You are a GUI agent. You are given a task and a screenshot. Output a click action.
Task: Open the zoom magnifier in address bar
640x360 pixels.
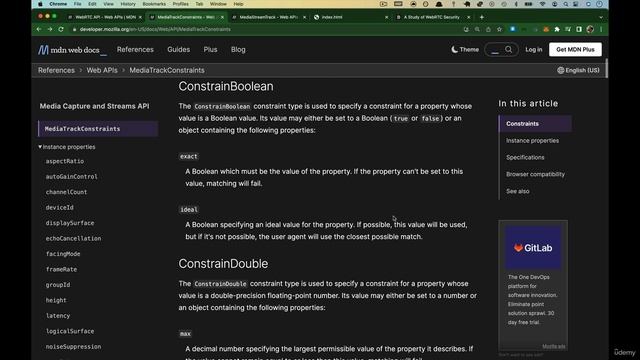point(477,29)
